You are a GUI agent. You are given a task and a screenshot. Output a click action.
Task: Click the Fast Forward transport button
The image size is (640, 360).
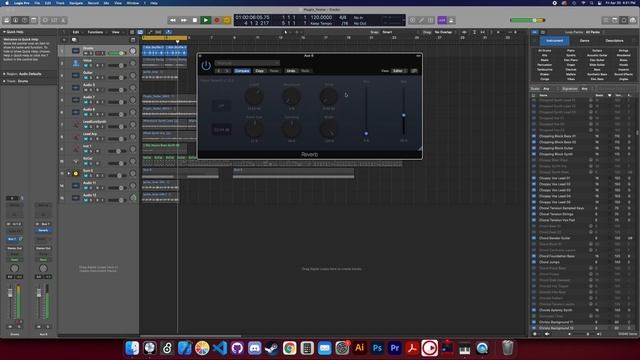pyautogui.click(x=184, y=20)
